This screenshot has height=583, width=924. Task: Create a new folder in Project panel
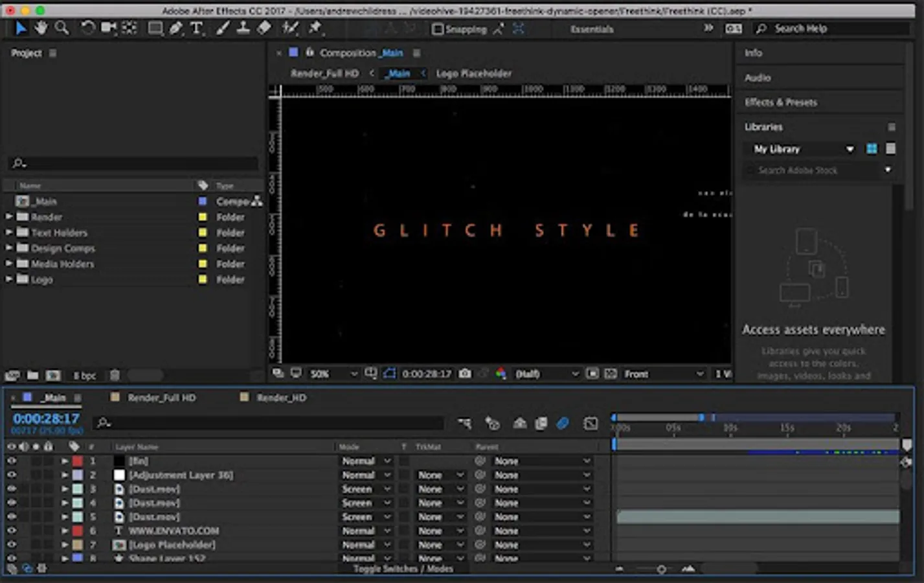32,375
